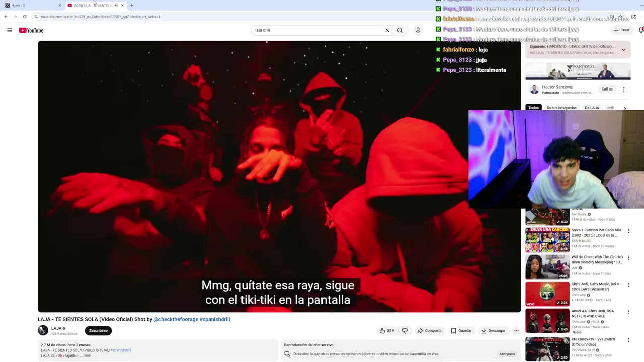Open the #spanishdrill hashtag in the description
This screenshot has height=362, width=644.
point(121,350)
